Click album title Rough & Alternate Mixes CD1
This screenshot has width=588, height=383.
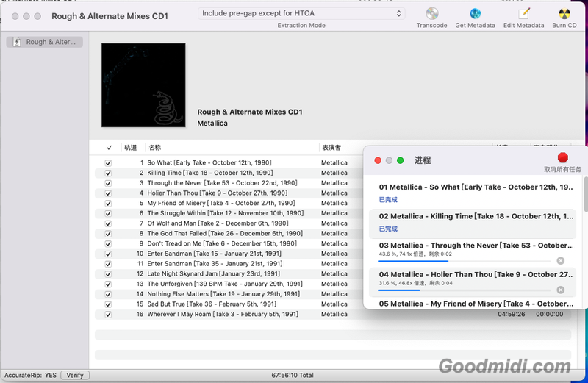click(x=250, y=112)
